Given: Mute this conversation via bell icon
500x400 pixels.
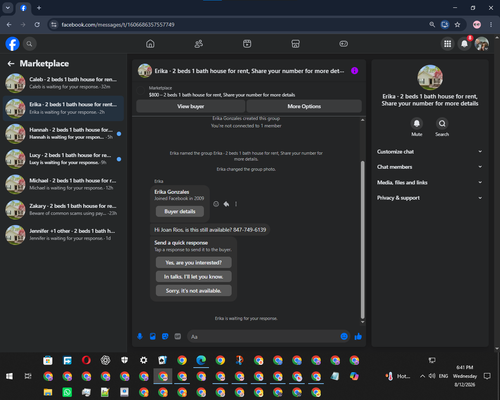Looking at the screenshot, I should (417, 123).
